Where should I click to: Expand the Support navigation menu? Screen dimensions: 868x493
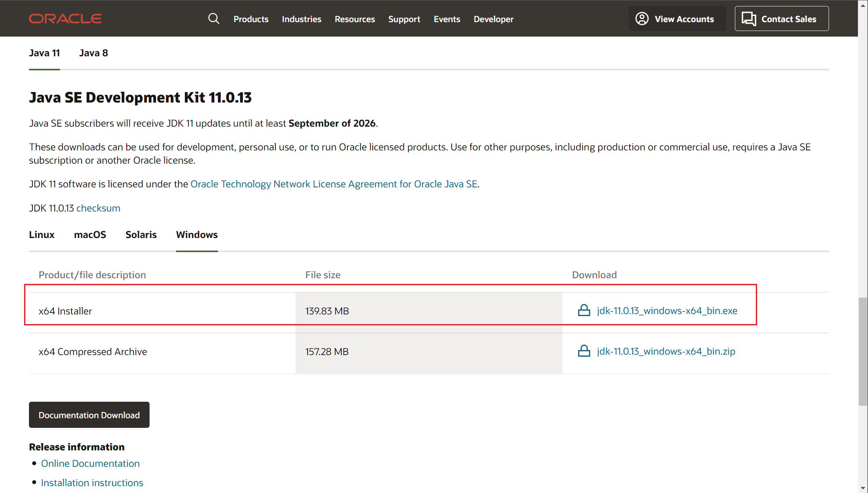404,19
